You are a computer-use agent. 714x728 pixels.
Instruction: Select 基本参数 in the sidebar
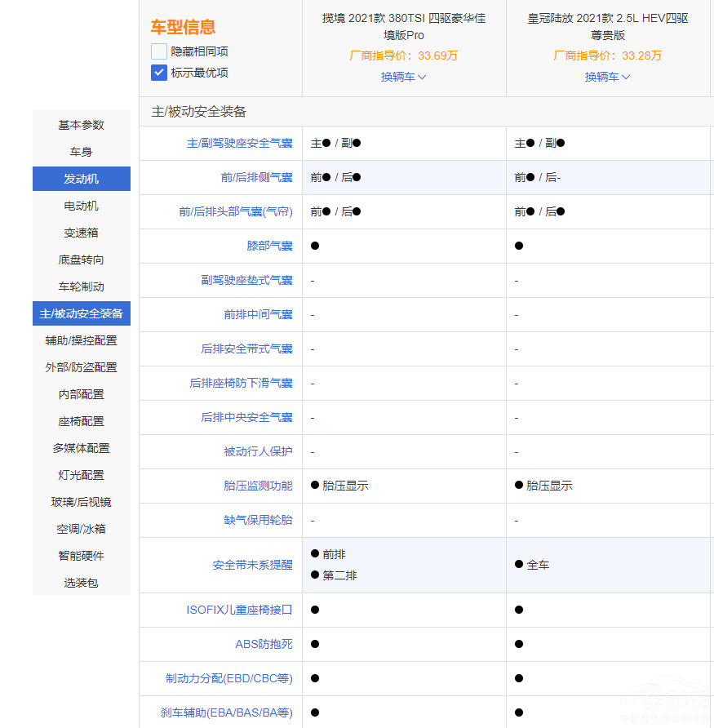82,125
